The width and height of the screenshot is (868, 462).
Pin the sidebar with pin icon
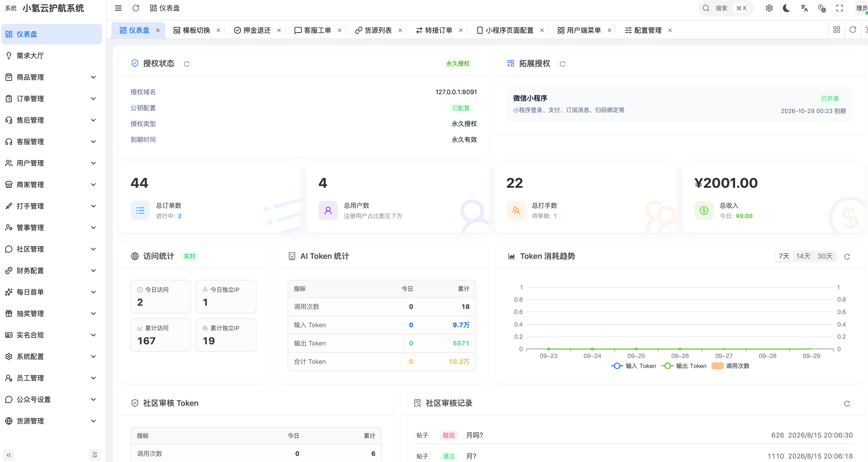(x=95, y=455)
